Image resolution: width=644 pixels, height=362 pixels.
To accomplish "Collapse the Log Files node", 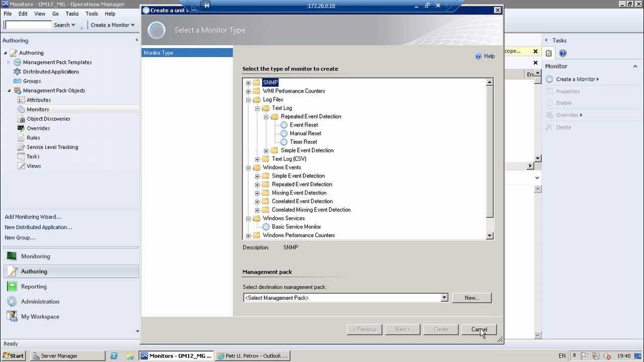I will (x=248, y=100).
